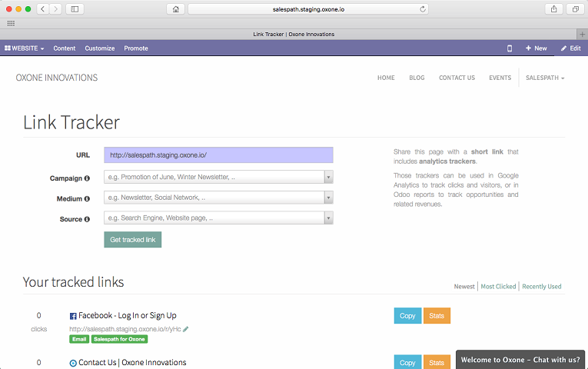Focus the URL input field
The image size is (588, 369).
[x=218, y=155]
